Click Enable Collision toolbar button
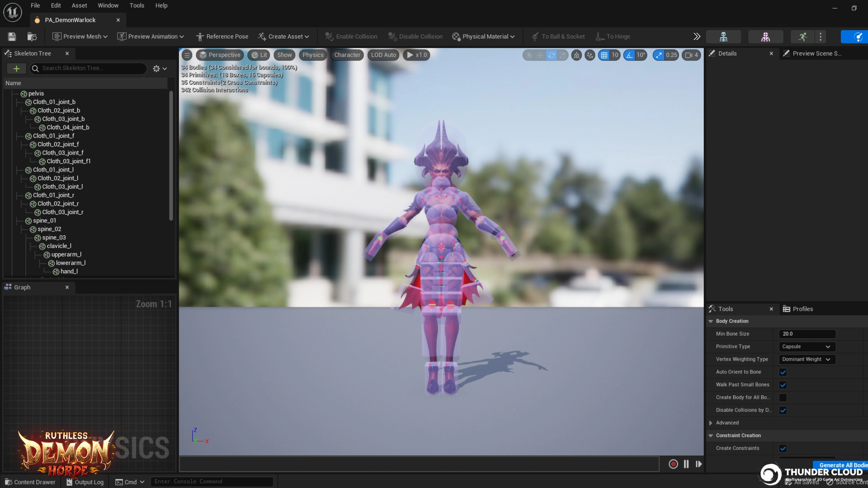868x488 pixels. pos(351,37)
